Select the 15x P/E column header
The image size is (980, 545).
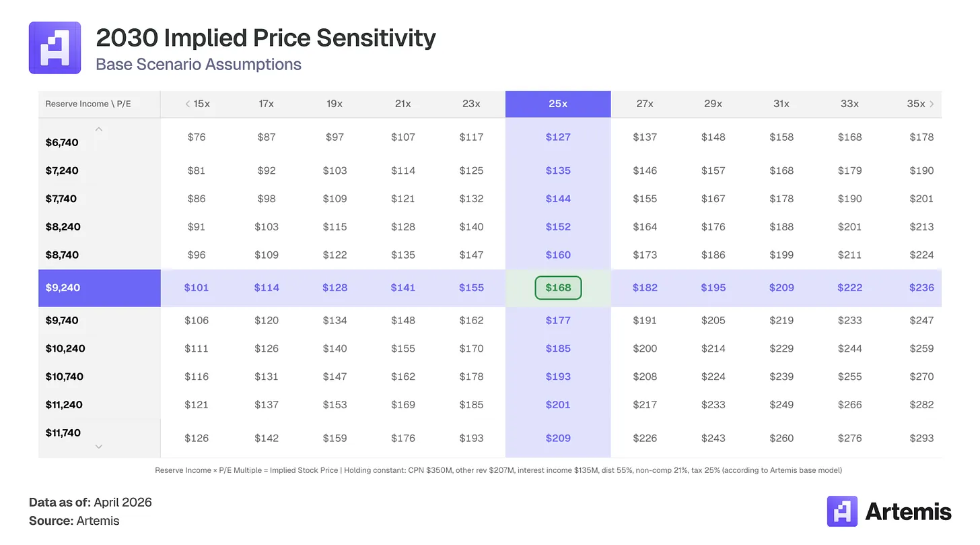(201, 104)
